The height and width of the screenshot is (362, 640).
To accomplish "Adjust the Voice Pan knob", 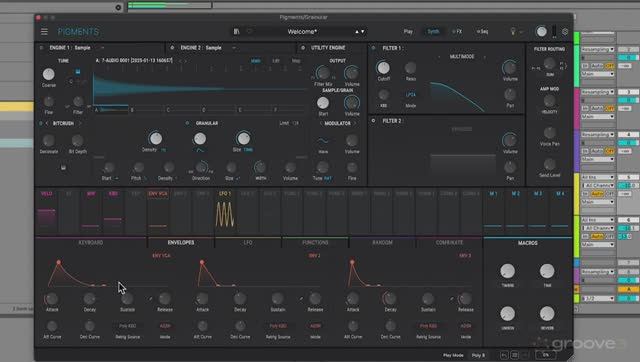I will [x=550, y=133].
